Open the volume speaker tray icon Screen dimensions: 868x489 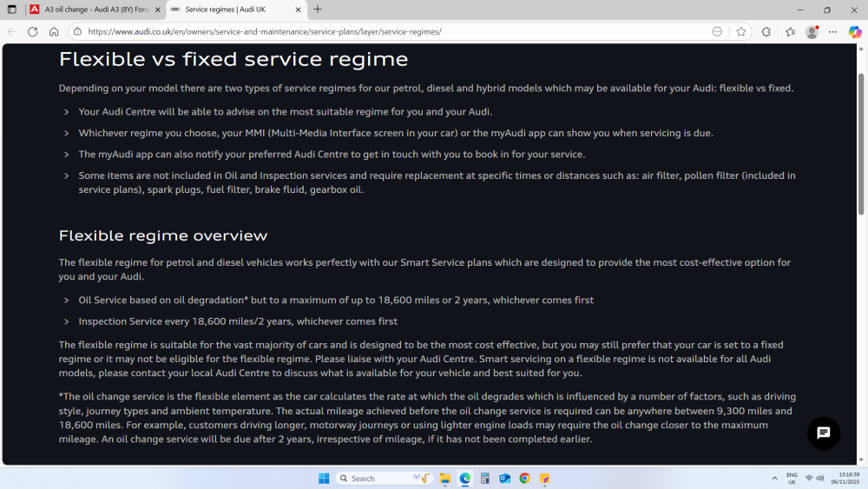pos(820,479)
